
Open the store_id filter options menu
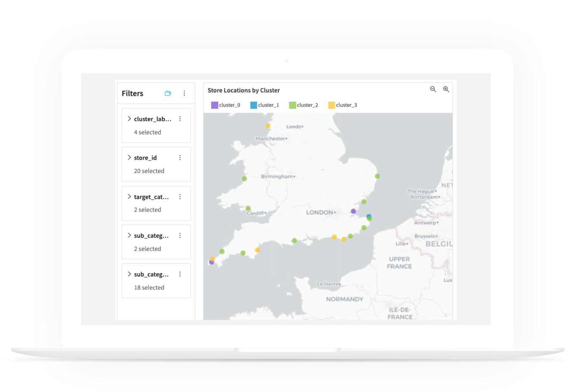(x=180, y=158)
